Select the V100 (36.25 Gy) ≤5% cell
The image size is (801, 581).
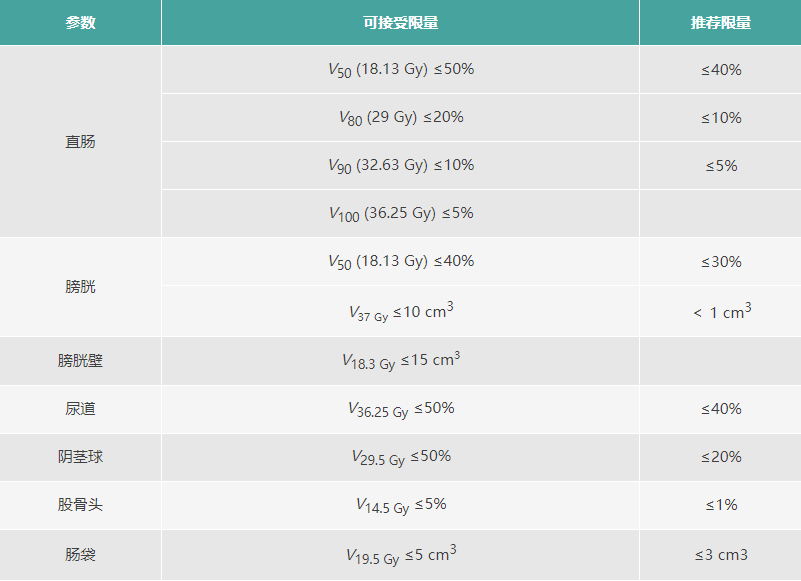(400, 214)
